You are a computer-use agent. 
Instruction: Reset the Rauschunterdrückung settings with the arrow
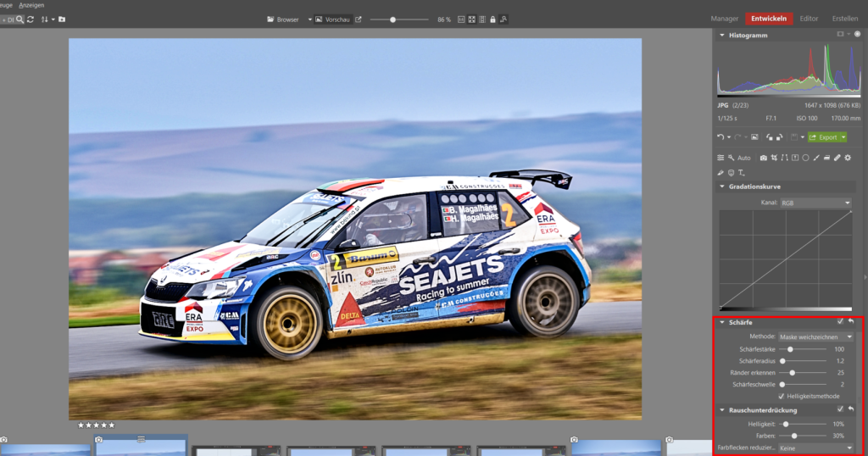coord(851,409)
